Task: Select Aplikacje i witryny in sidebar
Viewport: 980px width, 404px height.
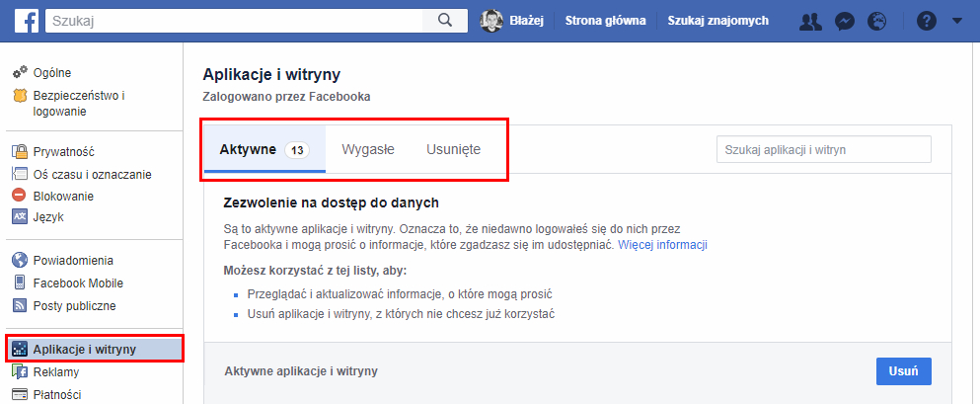Action: pyautogui.click(x=95, y=349)
